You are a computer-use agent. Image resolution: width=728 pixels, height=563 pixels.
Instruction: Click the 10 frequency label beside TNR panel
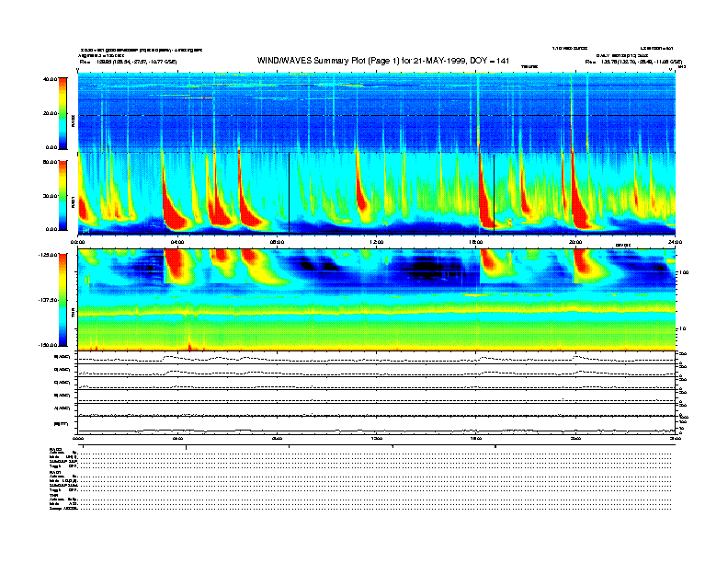click(682, 328)
